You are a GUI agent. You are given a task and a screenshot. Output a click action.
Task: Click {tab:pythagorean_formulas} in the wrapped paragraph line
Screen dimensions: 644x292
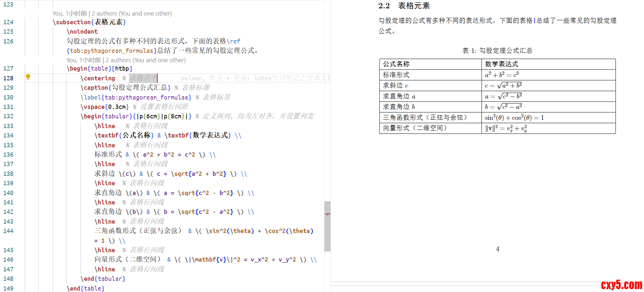tap(112, 51)
